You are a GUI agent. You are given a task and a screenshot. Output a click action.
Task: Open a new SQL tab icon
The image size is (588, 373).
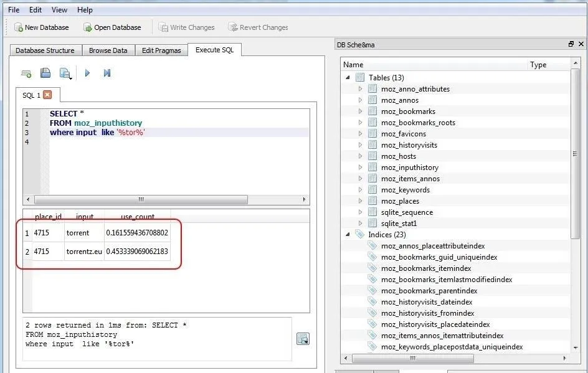pos(26,73)
